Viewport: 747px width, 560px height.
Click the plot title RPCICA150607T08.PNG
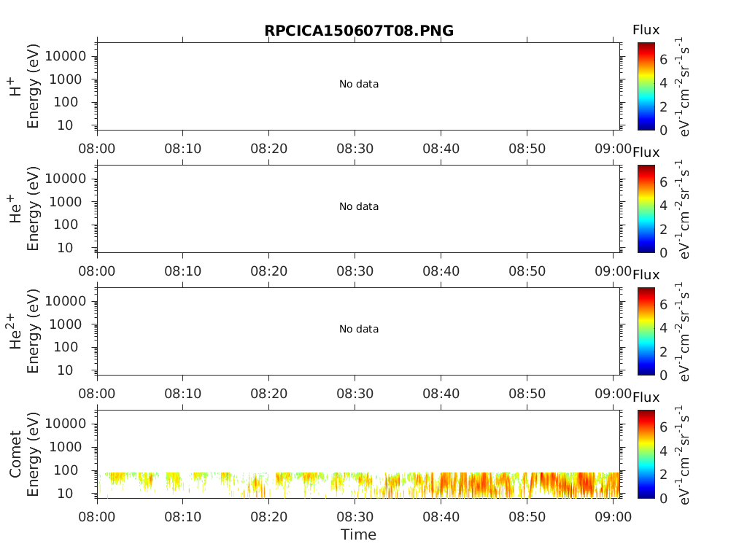click(359, 31)
